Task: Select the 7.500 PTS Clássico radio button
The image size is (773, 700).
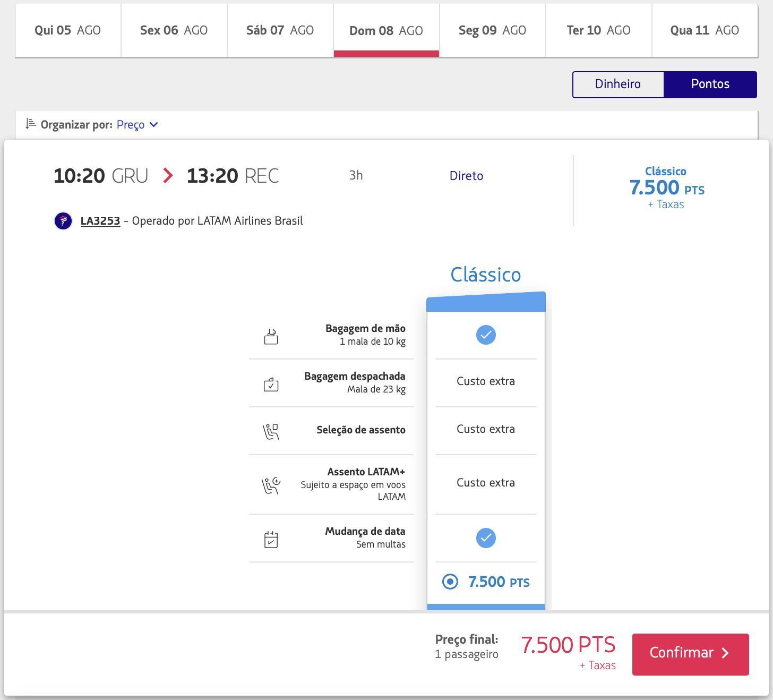Action: click(x=450, y=582)
